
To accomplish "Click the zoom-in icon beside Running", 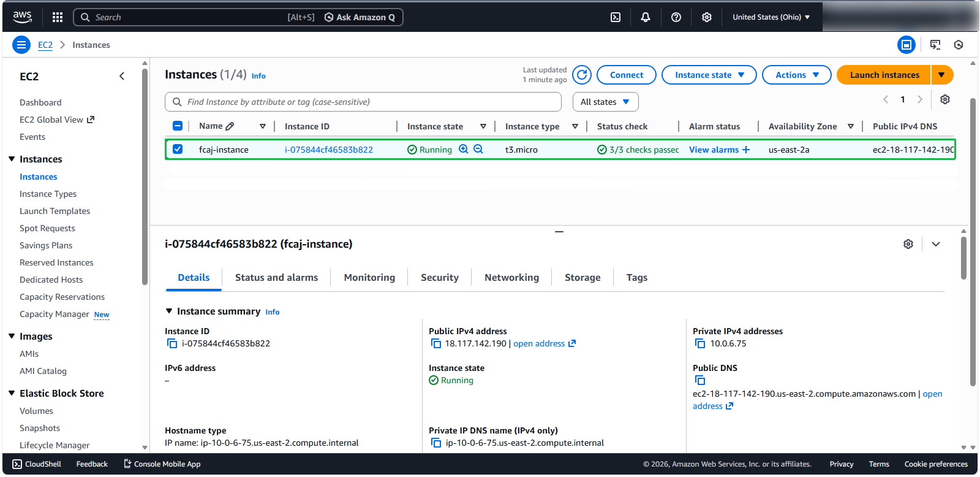I will pyautogui.click(x=464, y=149).
